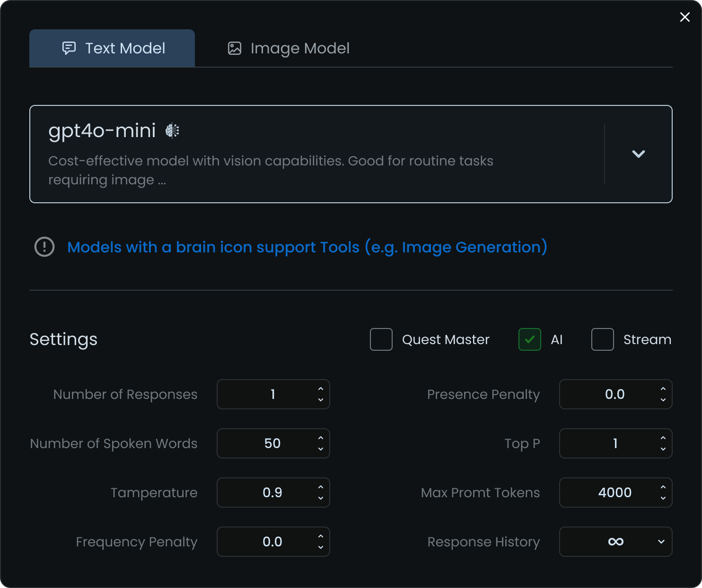Enable the Quest Master checkbox
This screenshot has height=588, width=702.
pos(381,339)
